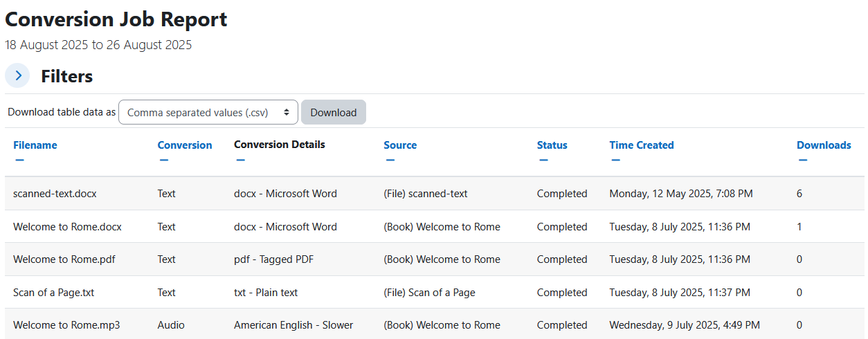Viewport: 868px width, 339px height.
Task: Click the Conversion Details column header
Action: (x=280, y=145)
